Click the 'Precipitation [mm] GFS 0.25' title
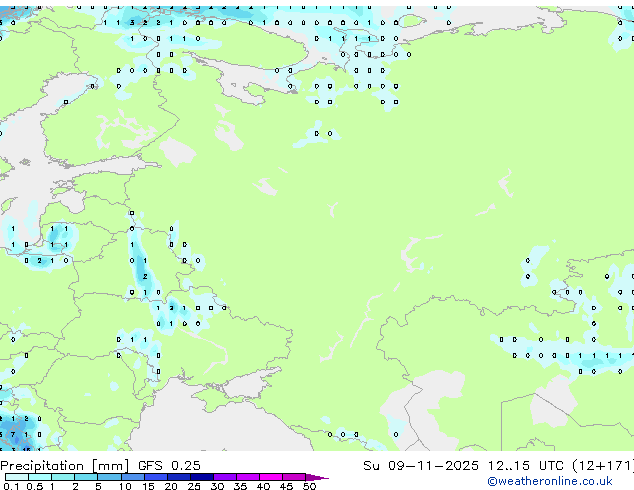Image resolution: width=634 pixels, height=490 pixels. 100,466
